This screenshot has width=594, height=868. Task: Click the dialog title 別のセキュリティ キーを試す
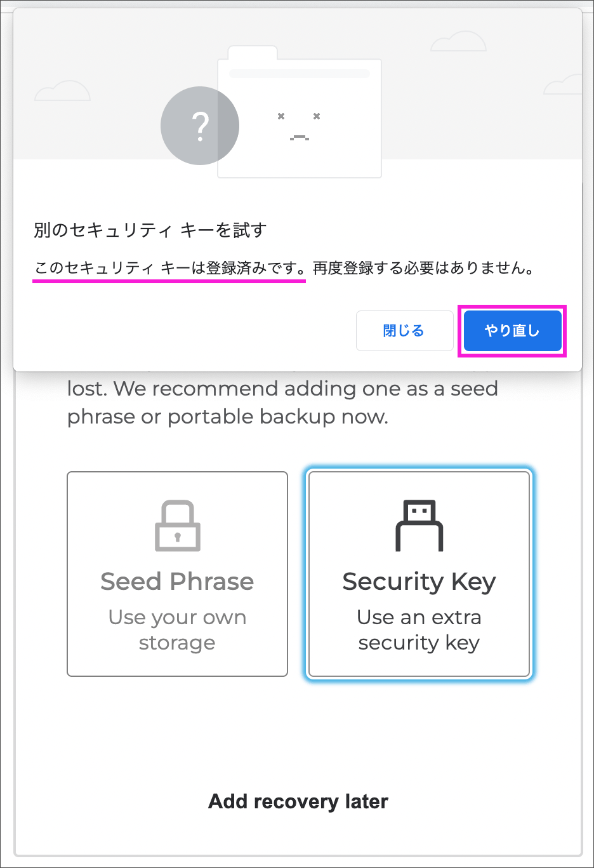coord(150,230)
